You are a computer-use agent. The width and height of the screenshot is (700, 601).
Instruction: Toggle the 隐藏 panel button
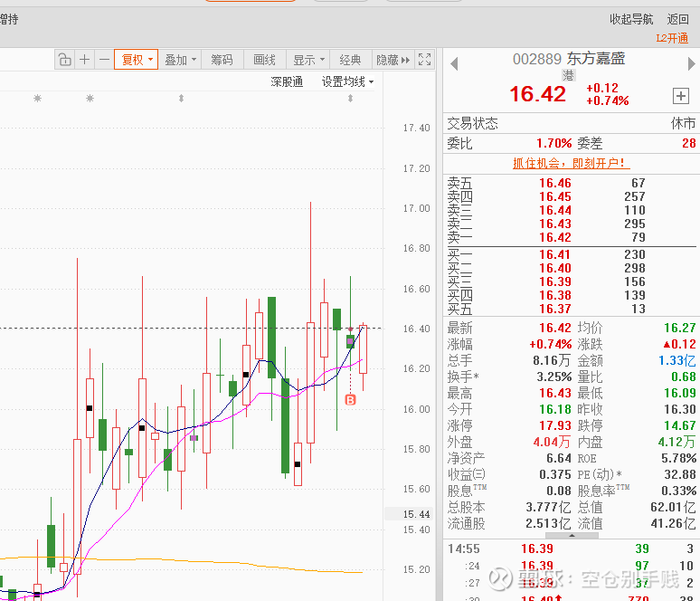393,60
